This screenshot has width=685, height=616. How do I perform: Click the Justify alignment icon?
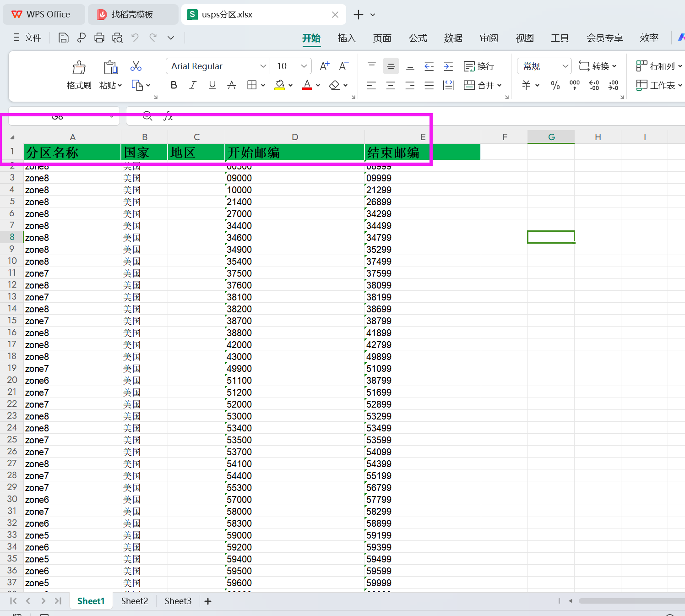coord(429,85)
